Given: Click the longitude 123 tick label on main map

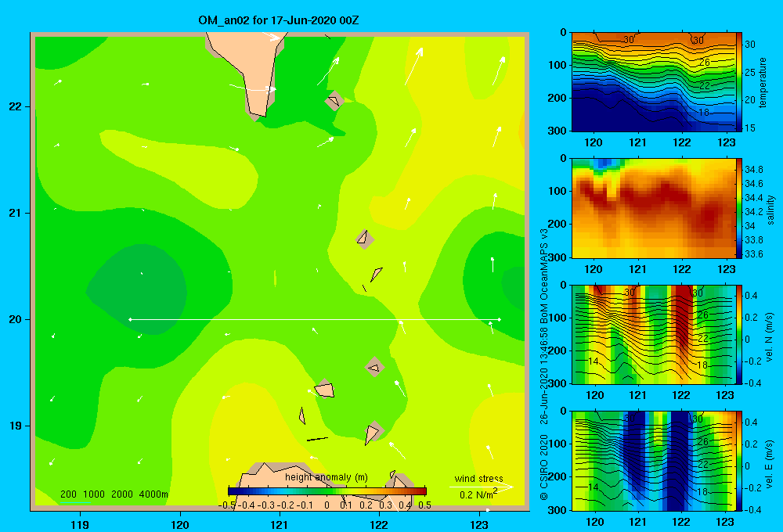Looking at the screenshot, I should point(479,524).
